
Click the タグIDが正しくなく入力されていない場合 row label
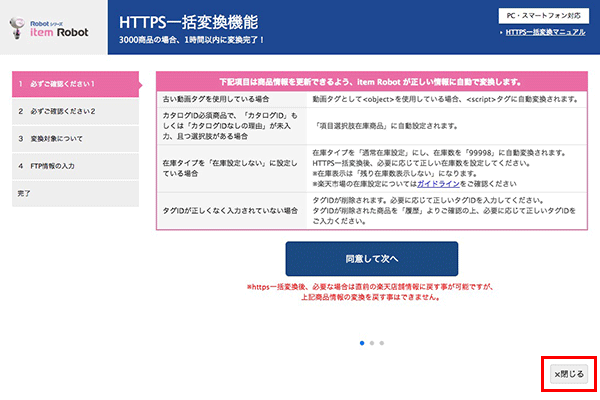pos(216,211)
